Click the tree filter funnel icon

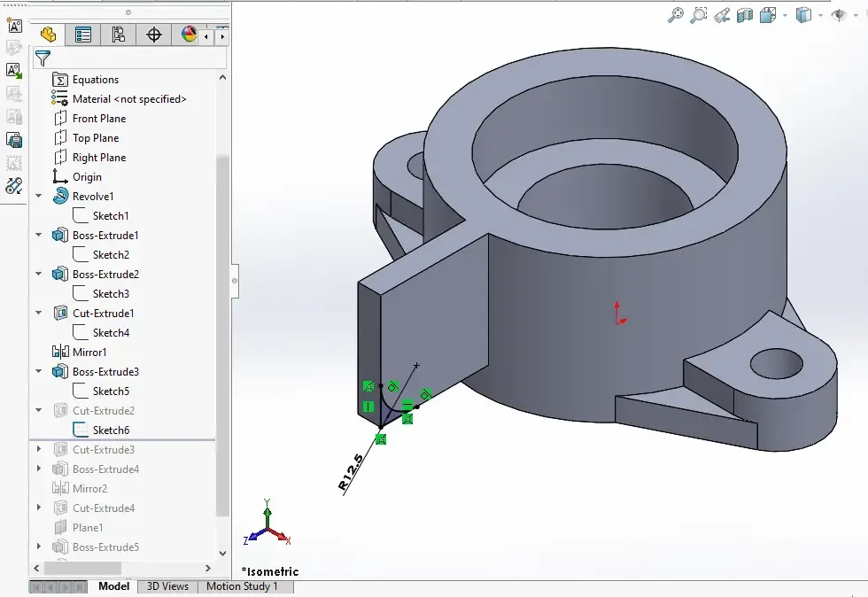[x=43, y=58]
